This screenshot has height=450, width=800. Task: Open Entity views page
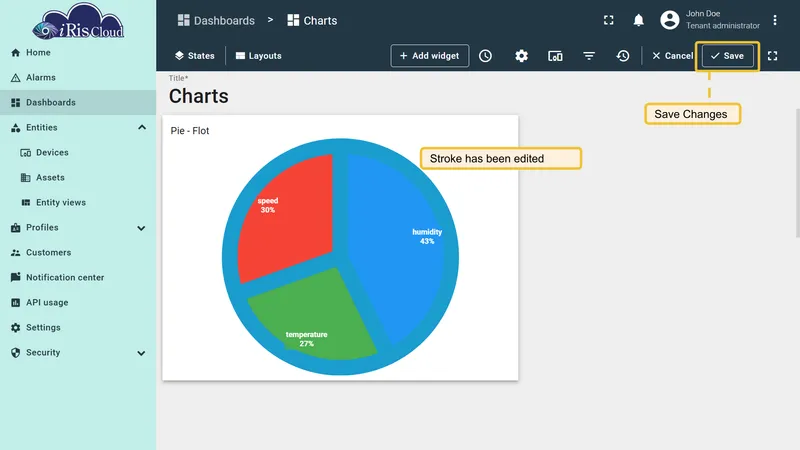point(78,203)
